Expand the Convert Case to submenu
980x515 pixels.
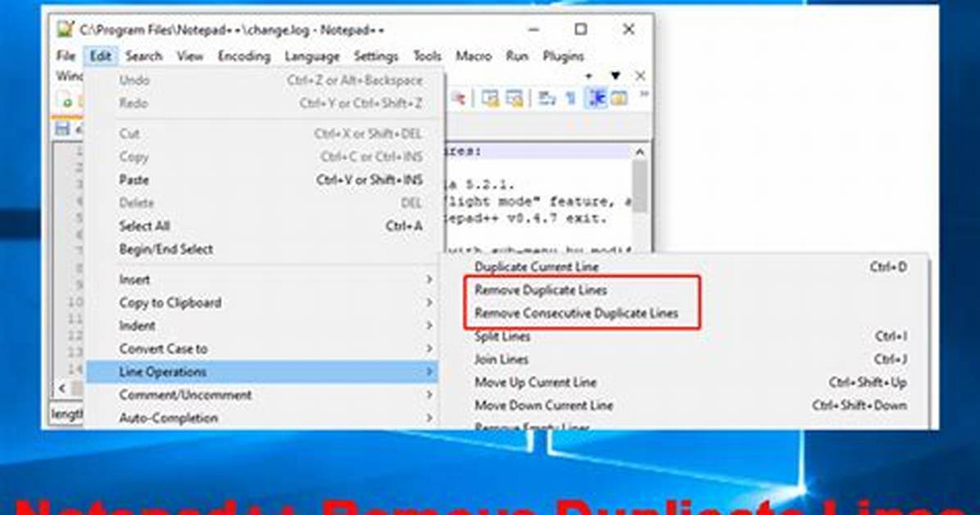tap(262, 349)
